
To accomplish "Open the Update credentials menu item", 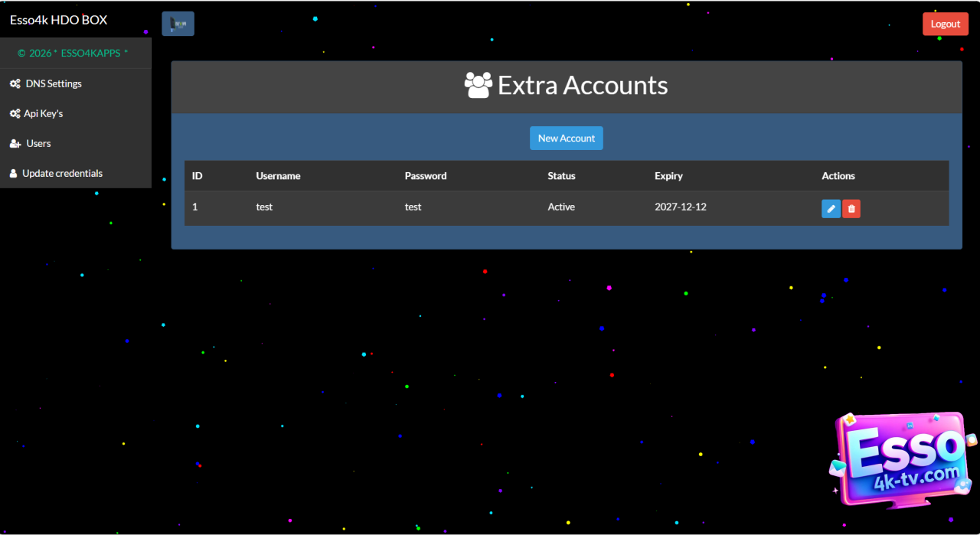I will click(x=62, y=173).
